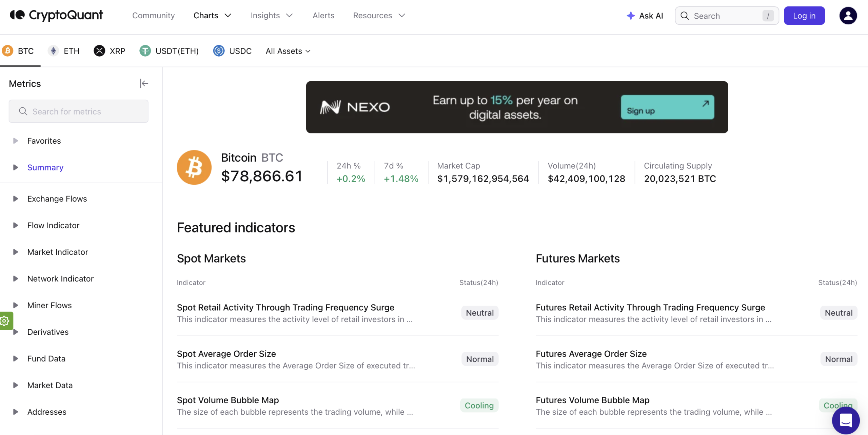The image size is (868, 435).
Task: Click the Neutral status for Spot Retail
Action: 480,313
